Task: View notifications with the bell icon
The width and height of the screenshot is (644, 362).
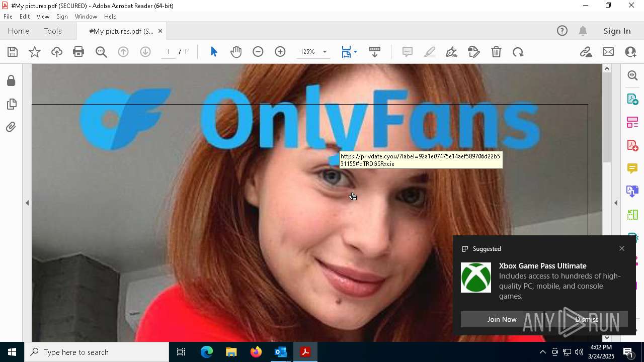Action: point(583,31)
